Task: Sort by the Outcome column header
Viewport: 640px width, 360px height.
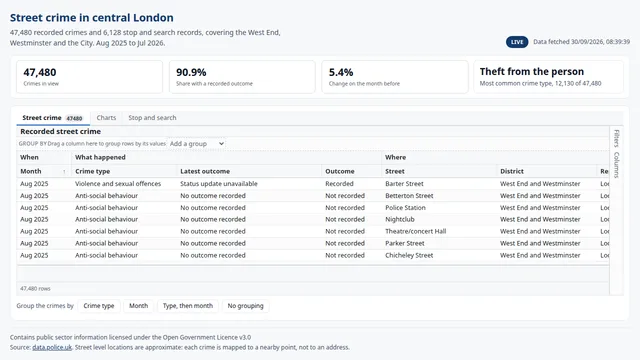Action: tap(351, 171)
